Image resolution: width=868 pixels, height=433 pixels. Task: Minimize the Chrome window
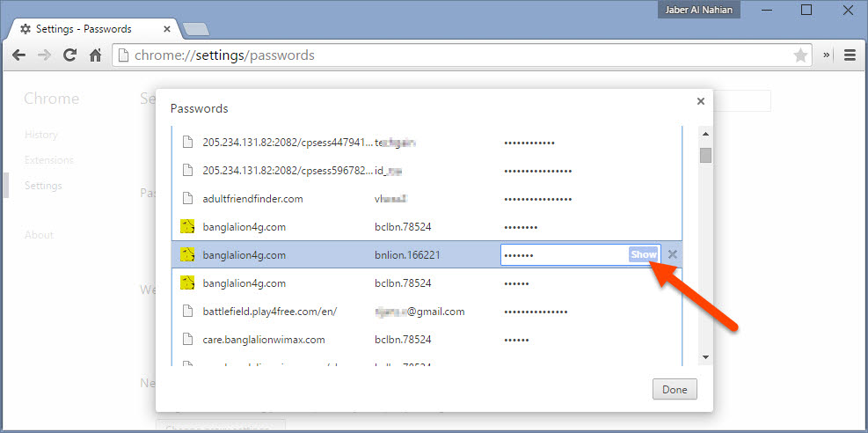pyautogui.click(x=766, y=10)
